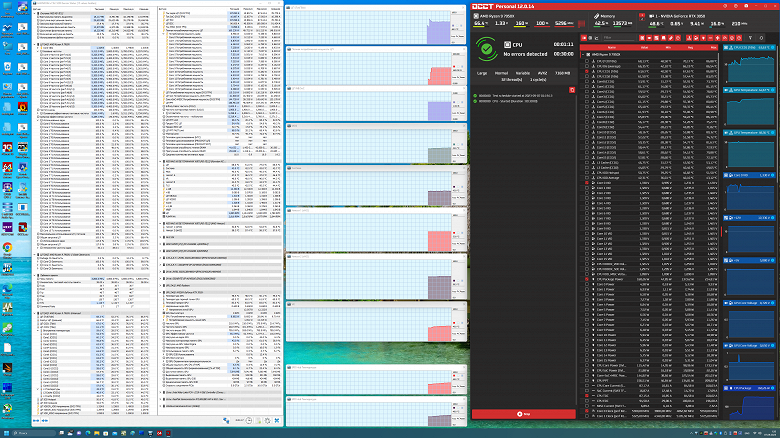
Task: Click the network sharing icon in HWiNFO toolbar
Action: coord(226,421)
